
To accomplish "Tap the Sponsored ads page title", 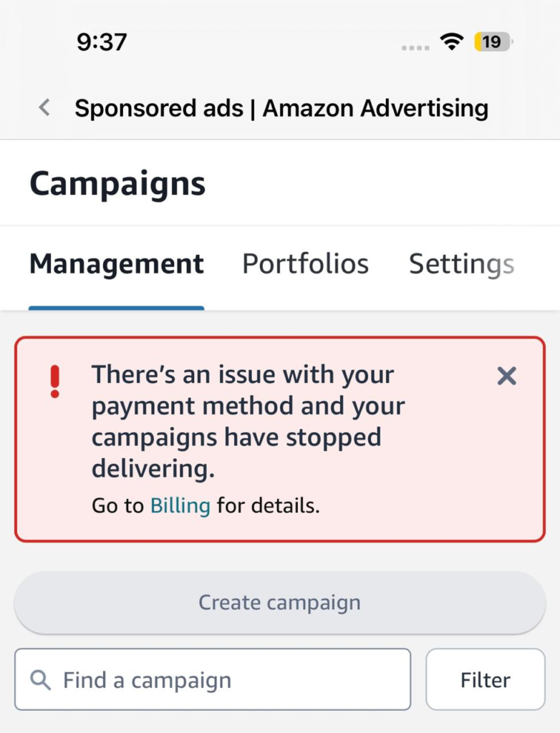I will 281,108.
